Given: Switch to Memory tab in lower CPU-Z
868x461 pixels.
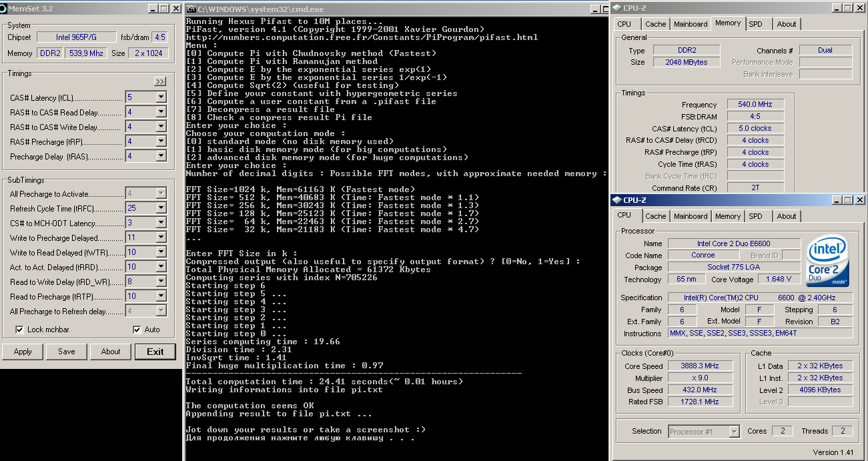Looking at the screenshot, I should click(x=728, y=216).
